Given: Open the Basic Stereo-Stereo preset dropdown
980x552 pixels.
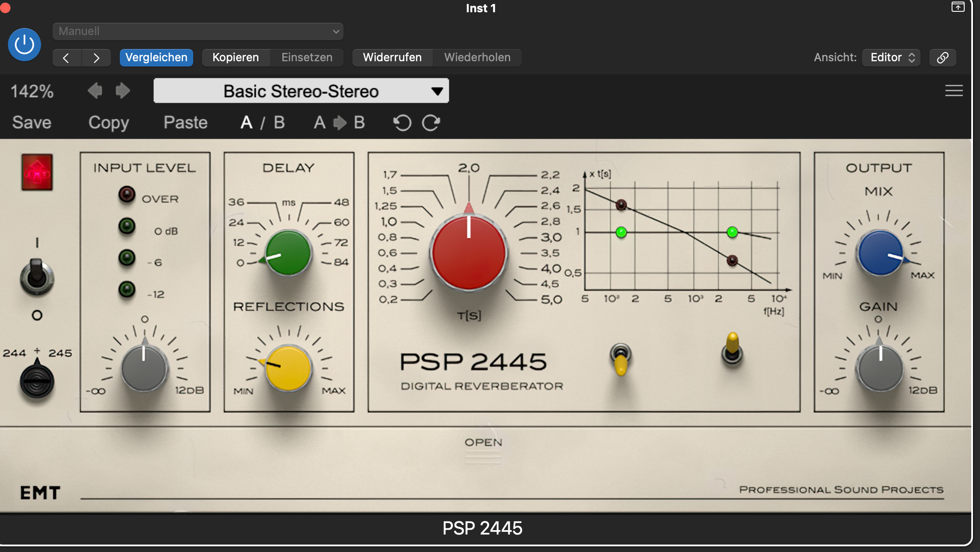Looking at the screenshot, I should pyautogui.click(x=301, y=91).
